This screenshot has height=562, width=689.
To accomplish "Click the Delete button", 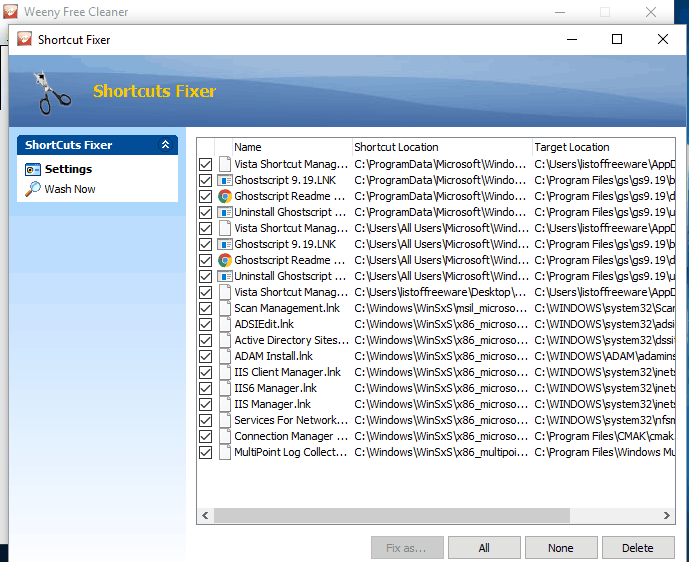I will [638, 547].
